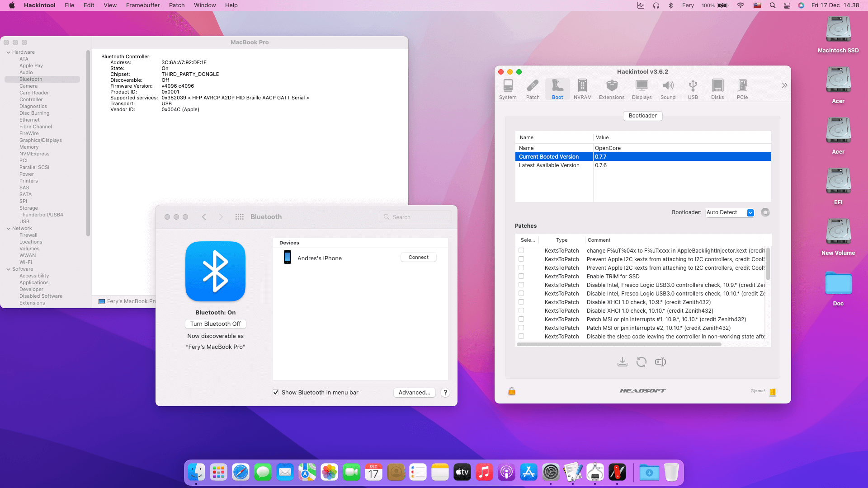This screenshot has width=868, height=488.
Task: Open the EFI volume on desktop
Action: click(838, 186)
